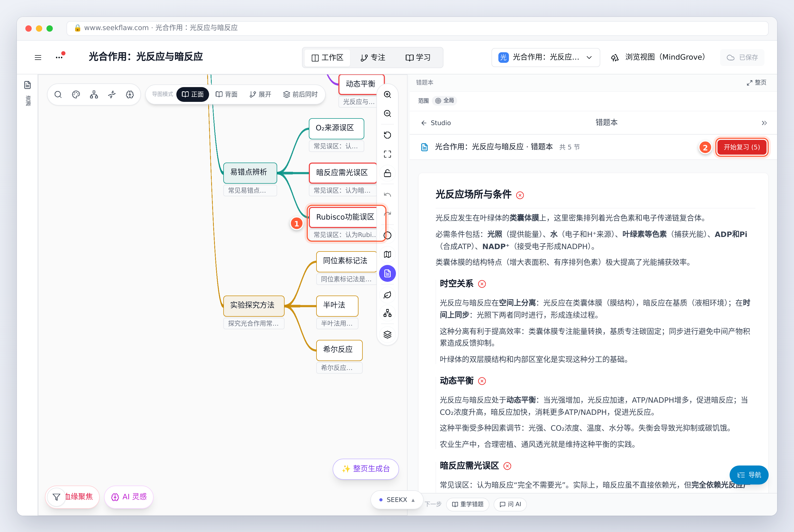The height and width of the screenshot is (532, 794).
Task: Expand the SEEKX menu
Action: (397, 500)
